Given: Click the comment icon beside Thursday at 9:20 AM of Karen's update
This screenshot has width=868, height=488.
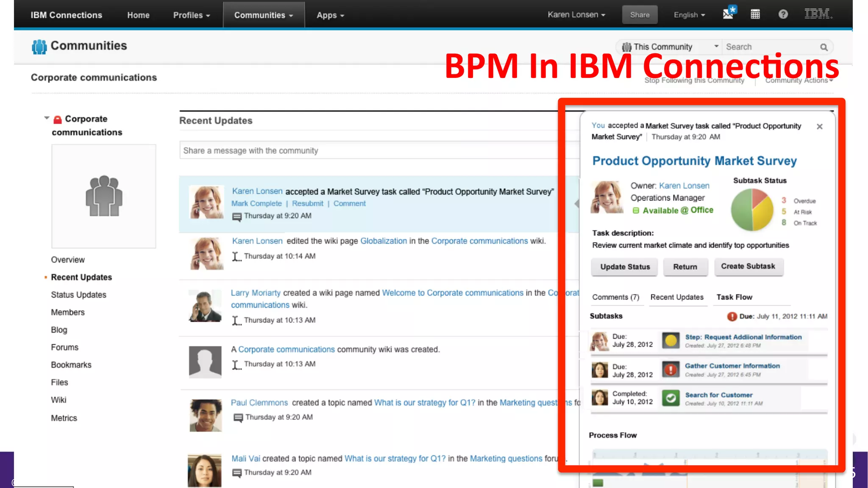Looking at the screenshot, I should click(237, 217).
